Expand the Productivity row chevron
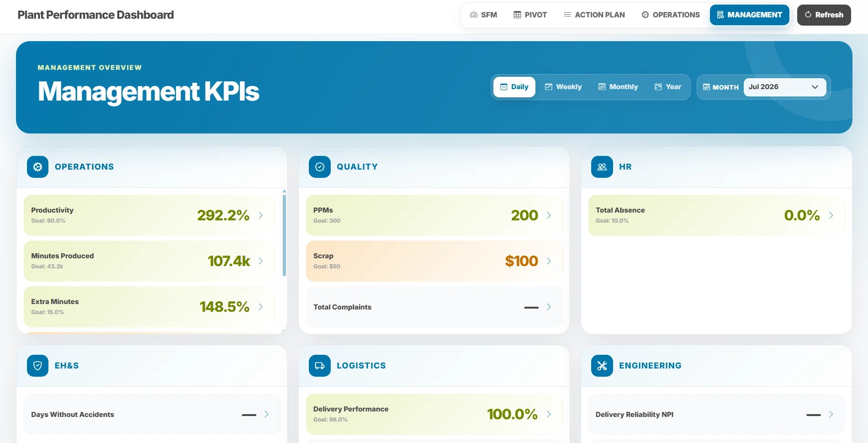Screen dimensions: 868x443 point(260,215)
